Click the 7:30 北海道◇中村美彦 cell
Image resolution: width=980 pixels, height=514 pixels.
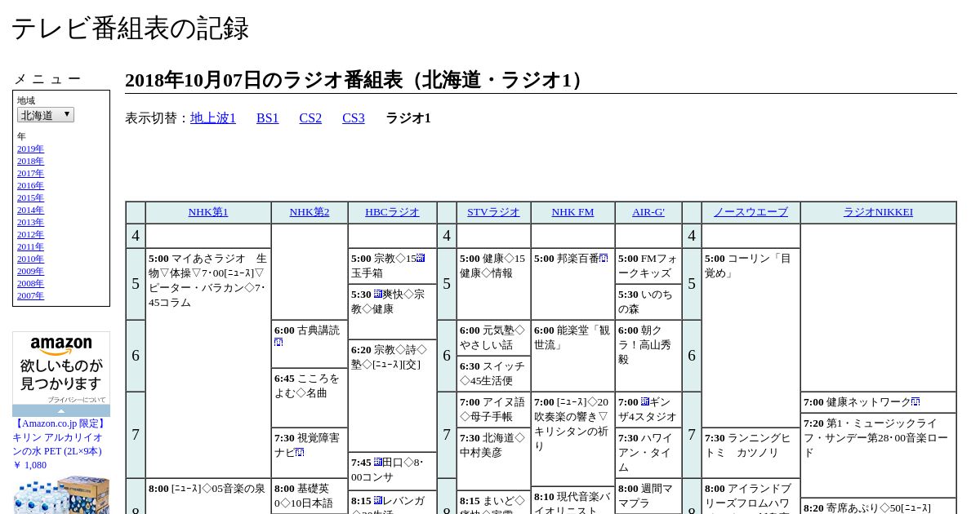pyautogui.click(x=493, y=459)
